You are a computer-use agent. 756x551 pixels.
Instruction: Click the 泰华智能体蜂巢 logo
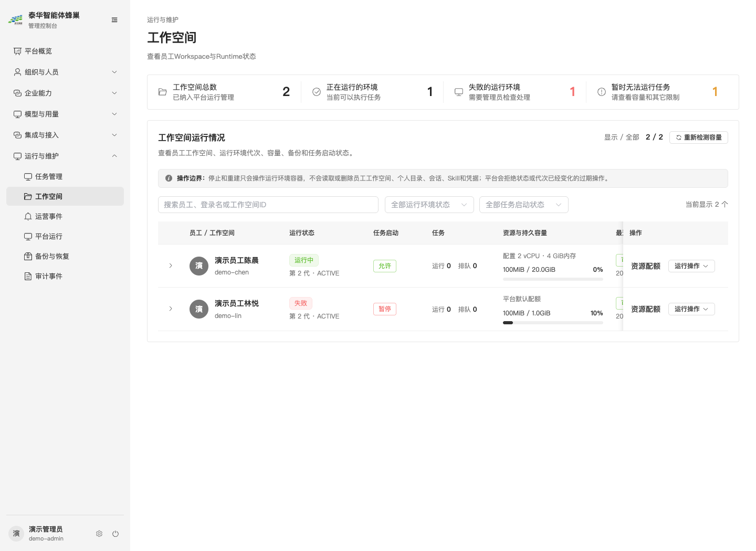click(16, 20)
